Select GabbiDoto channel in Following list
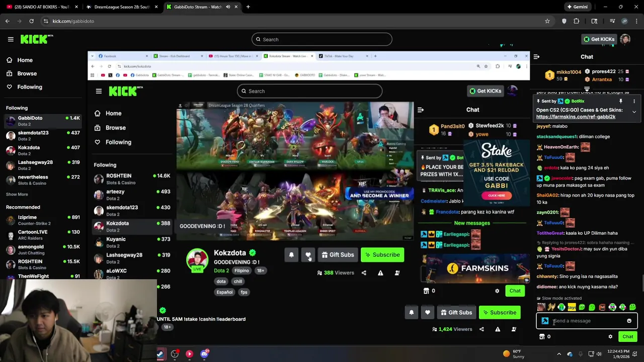644x362 pixels. (43, 121)
